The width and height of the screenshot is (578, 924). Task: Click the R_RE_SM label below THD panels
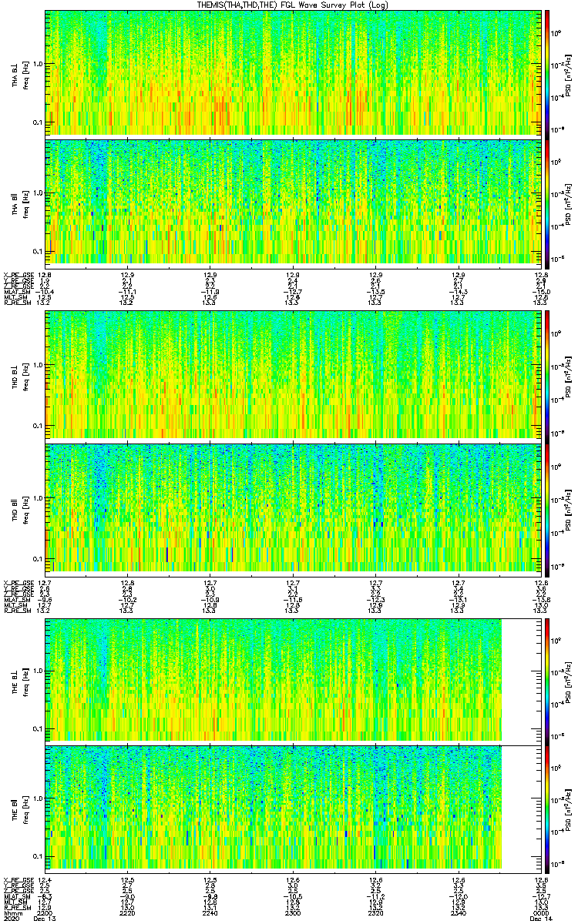[x=15, y=611]
